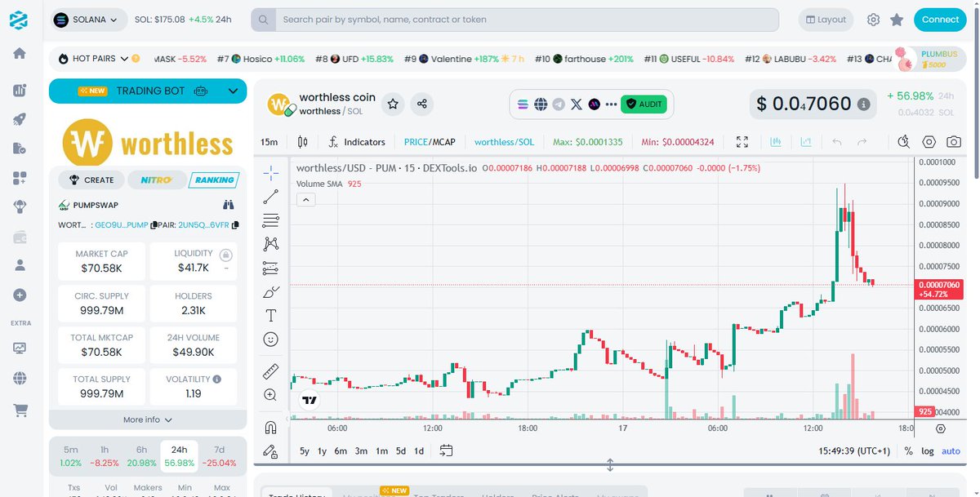Click the Connect wallet button

(940, 20)
